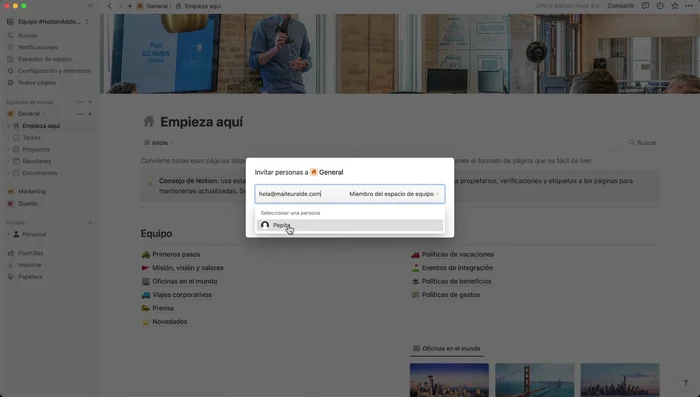The image size is (700, 397).
Task: Expand the Proyectos page toggle
Action: coord(8,149)
